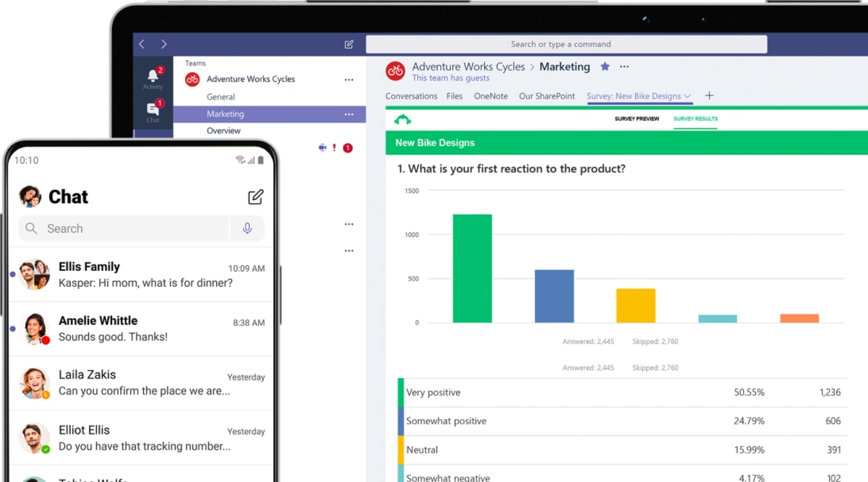
Task: Switch to the Files tab
Action: tap(454, 96)
